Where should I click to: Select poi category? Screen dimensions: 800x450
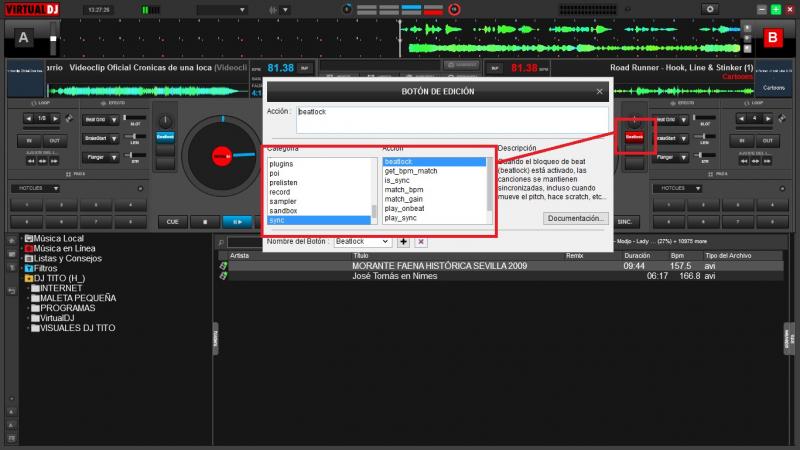coord(274,173)
